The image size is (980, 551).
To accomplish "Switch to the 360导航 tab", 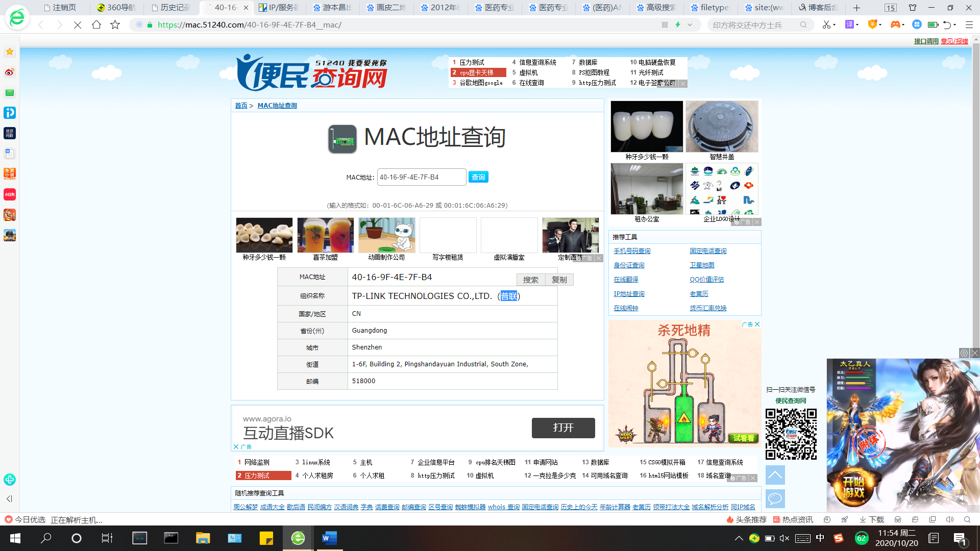I will click(x=117, y=8).
